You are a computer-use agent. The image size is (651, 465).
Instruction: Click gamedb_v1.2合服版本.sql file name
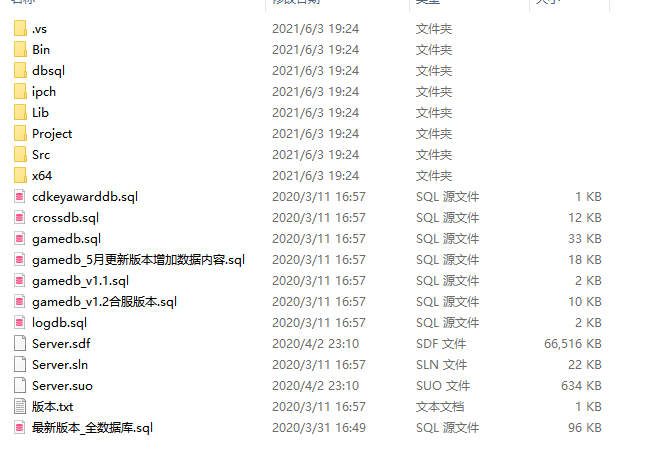(x=104, y=301)
